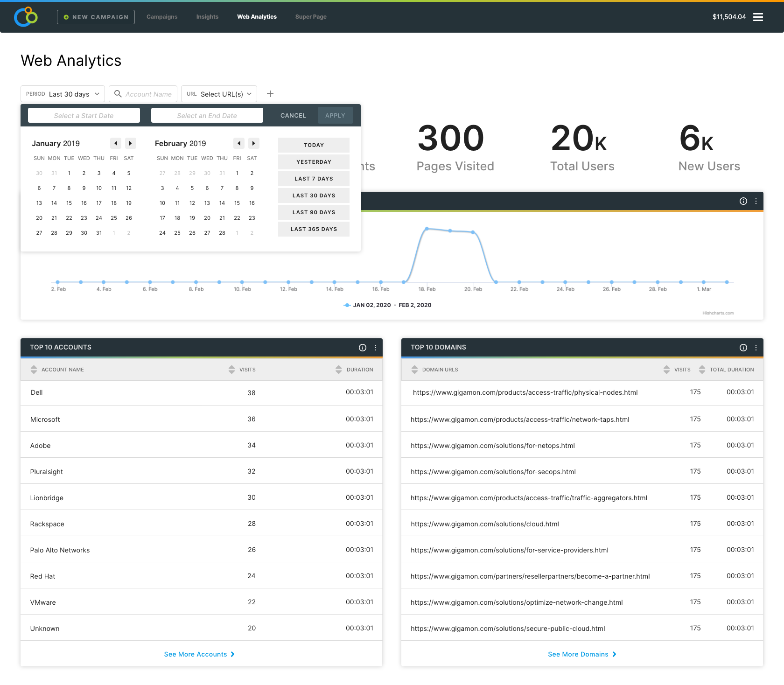
Task: Open the physical-nodes.html domain URL
Action: (525, 392)
